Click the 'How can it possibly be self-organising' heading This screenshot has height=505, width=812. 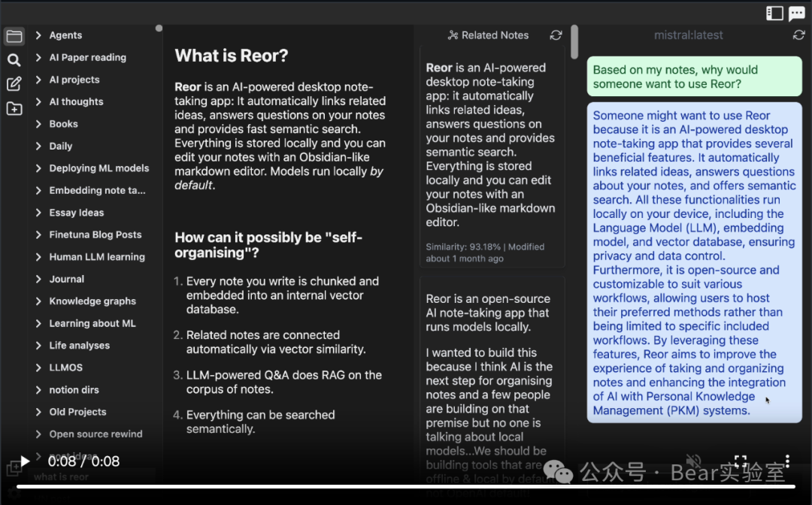268,245
